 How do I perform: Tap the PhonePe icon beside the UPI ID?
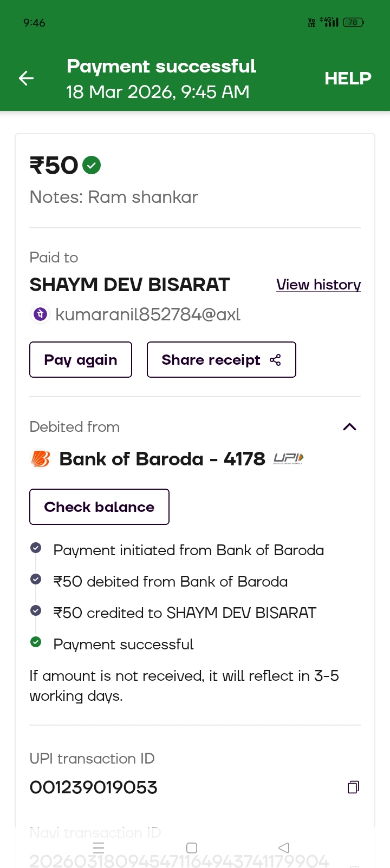pyautogui.click(x=41, y=314)
